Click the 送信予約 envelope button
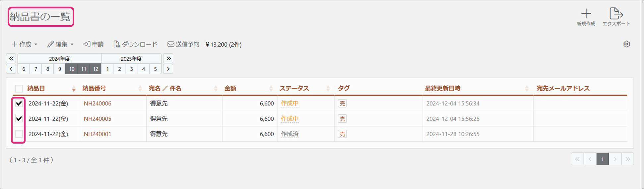The image size is (644, 189). 183,44
